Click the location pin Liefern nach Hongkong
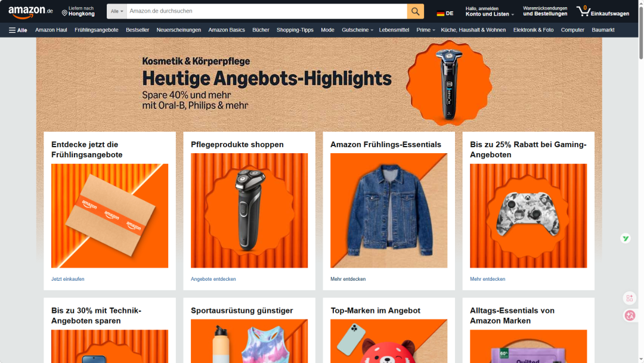This screenshot has height=363, width=644. click(x=78, y=11)
